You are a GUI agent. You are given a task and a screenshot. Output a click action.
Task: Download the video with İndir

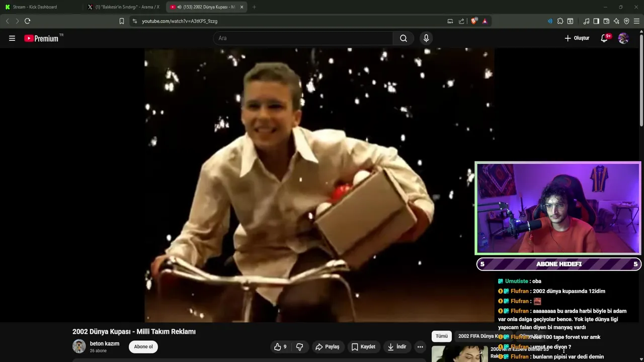(396, 347)
